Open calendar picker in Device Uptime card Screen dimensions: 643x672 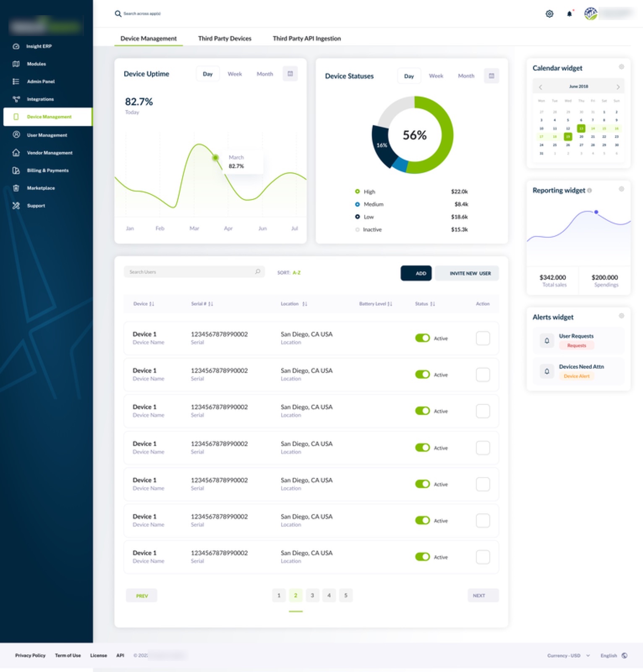290,74
